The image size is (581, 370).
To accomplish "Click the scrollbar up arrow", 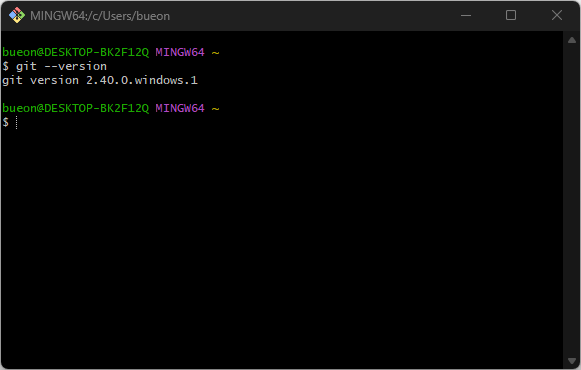I will pos(572,40).
